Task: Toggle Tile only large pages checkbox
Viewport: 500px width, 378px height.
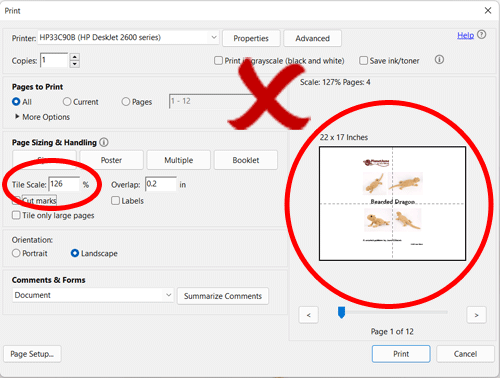Action: click(x=16, y=215)
